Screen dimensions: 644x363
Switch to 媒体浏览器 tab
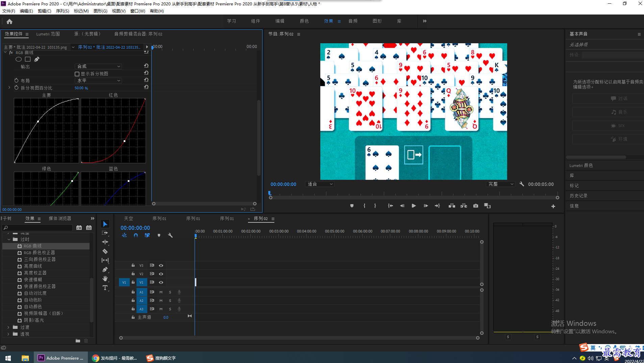60,218
